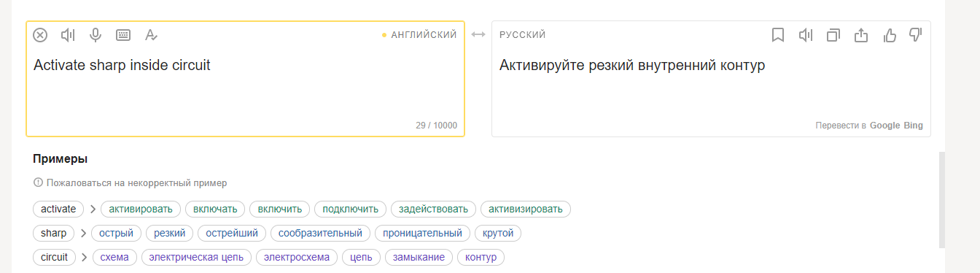
Task: Pick the 'резкий' chip
Action: tap(170, 233)
